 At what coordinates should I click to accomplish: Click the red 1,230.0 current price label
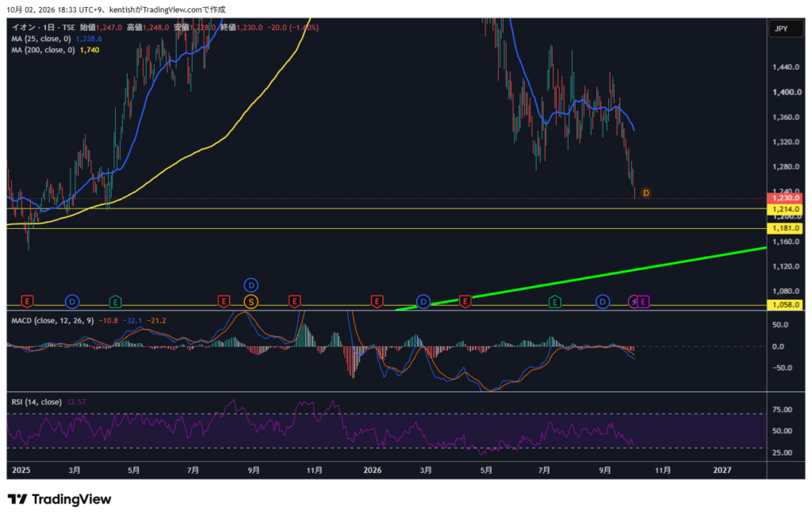(x=786, y=198)
